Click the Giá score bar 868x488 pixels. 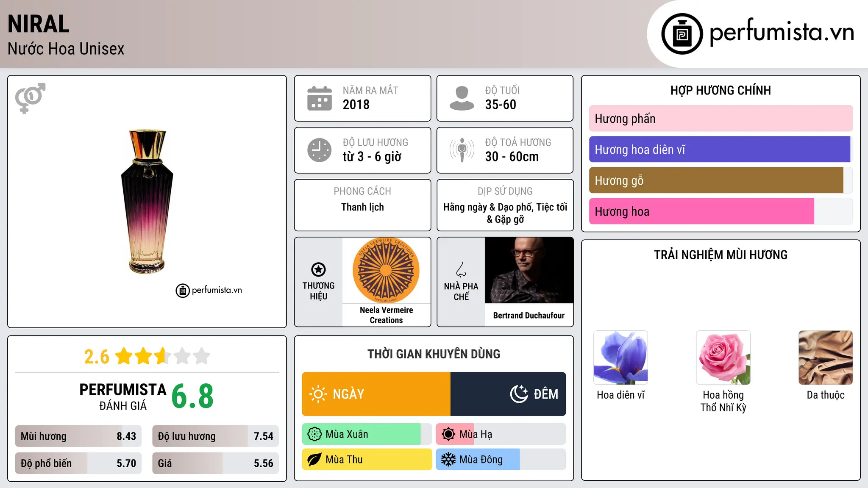click(215, 463)
